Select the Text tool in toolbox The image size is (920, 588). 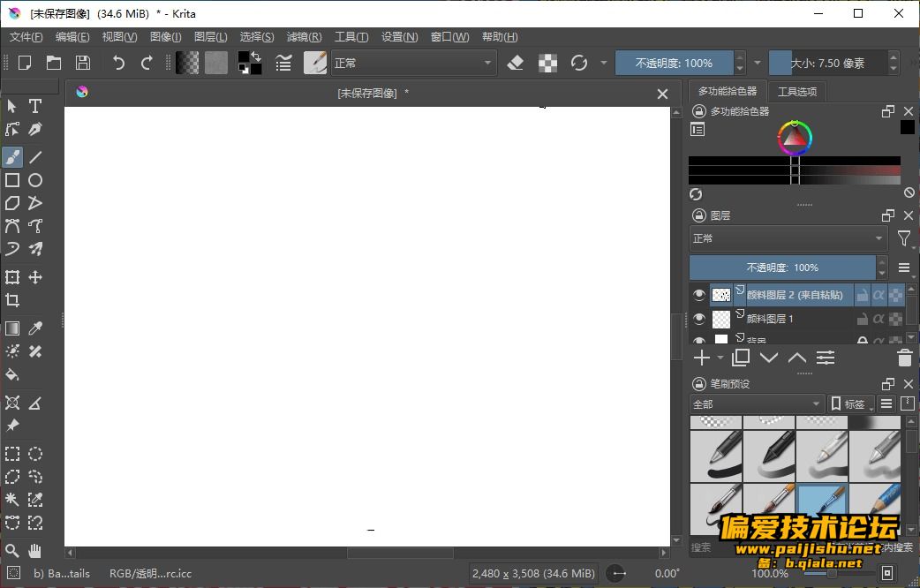(35, 106)
